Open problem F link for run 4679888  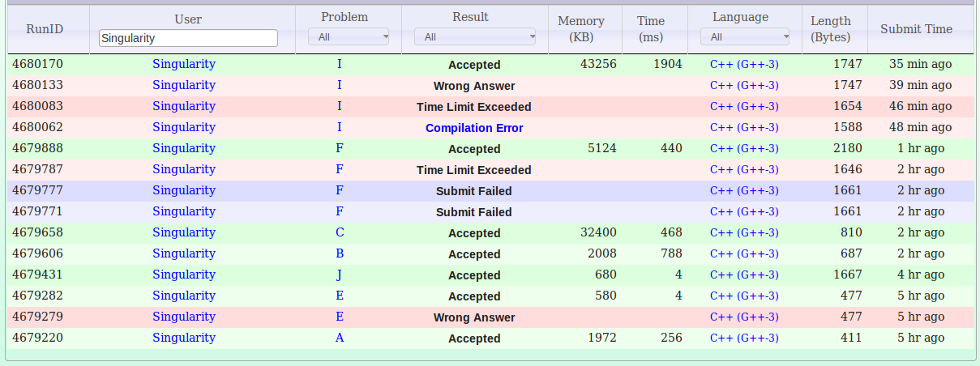click(340, 148)
